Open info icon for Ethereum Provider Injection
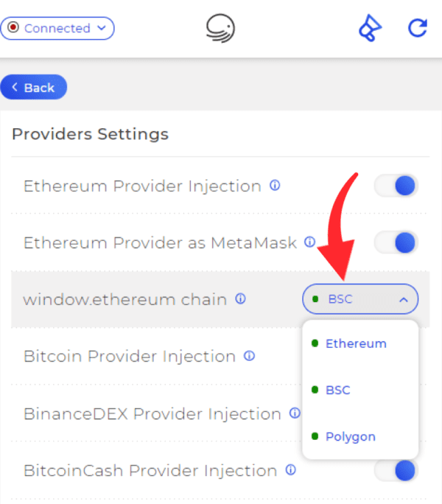 point(275,185)
